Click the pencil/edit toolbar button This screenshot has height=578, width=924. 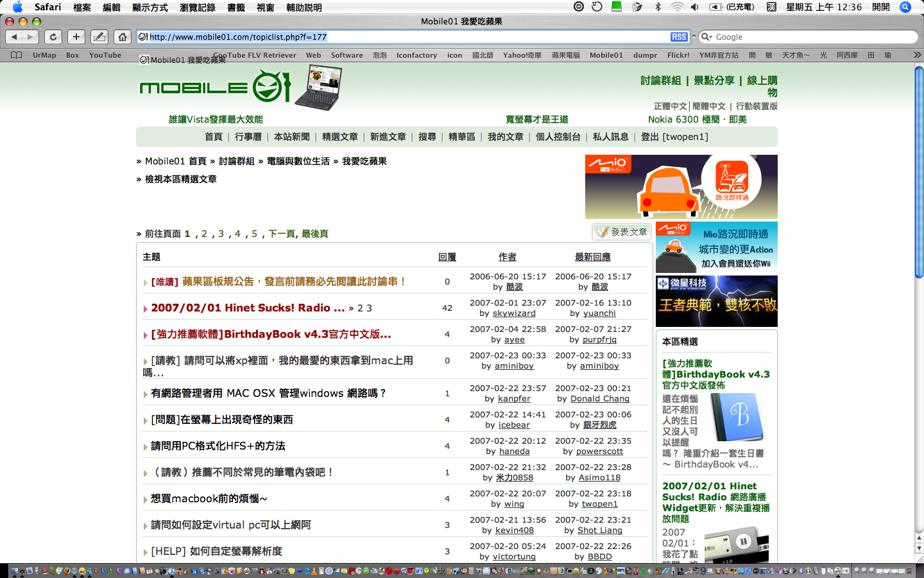pos(99,37)
